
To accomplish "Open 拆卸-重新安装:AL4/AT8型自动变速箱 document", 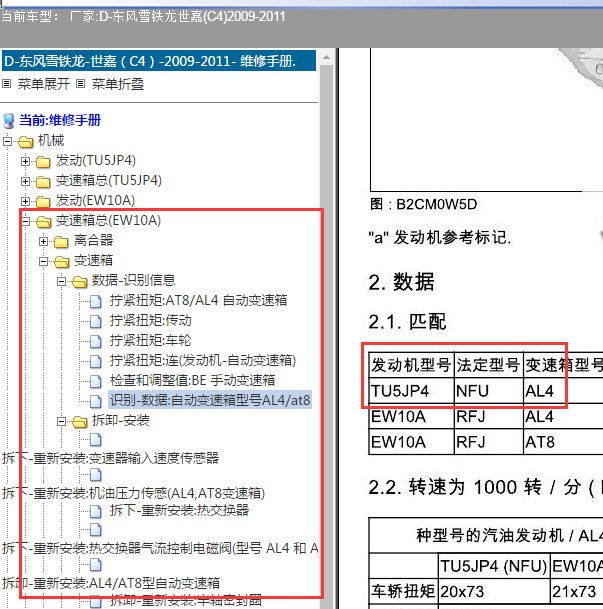I will coord(111,583).
